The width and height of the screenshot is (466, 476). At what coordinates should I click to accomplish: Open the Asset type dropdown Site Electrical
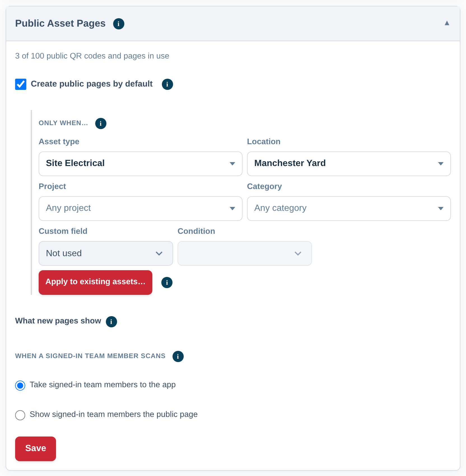coord(140,164)
